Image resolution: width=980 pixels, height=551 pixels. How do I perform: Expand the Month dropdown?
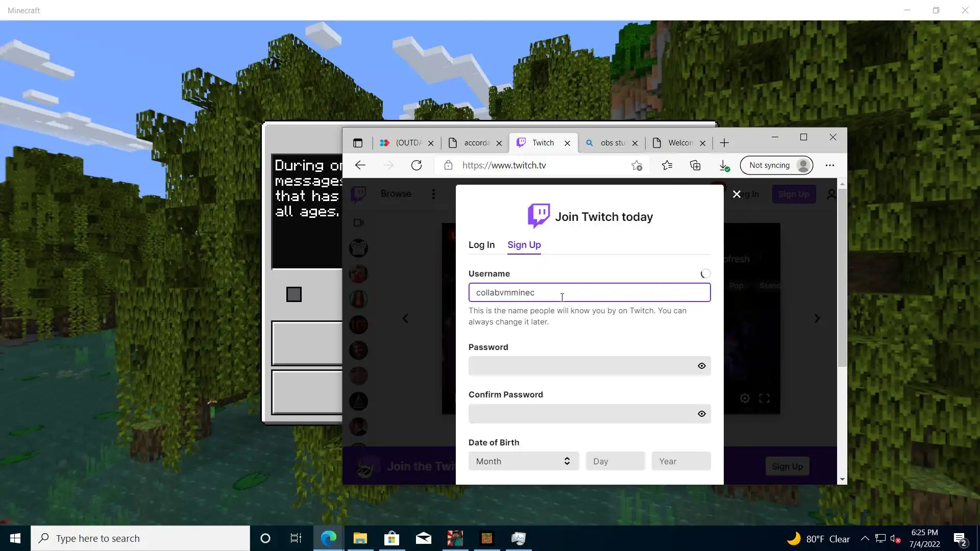(x=523, y=461)
